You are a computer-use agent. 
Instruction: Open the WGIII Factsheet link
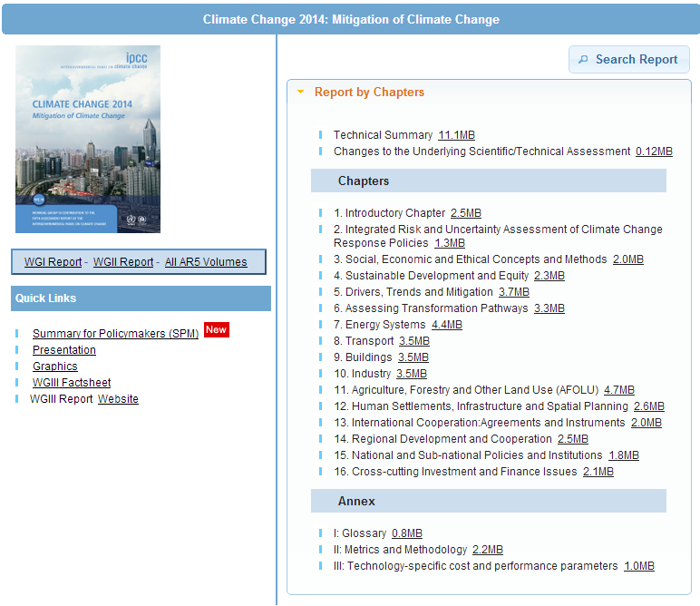pyautogui.click(x=72, y=383)
